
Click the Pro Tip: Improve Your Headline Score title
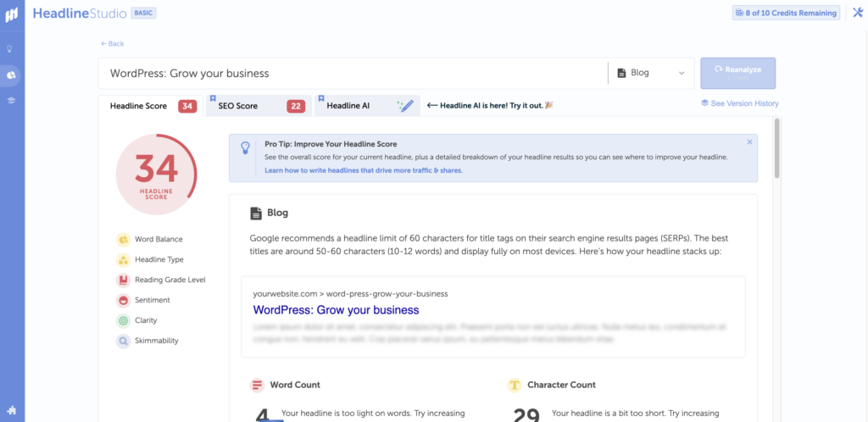click(331, 144)
